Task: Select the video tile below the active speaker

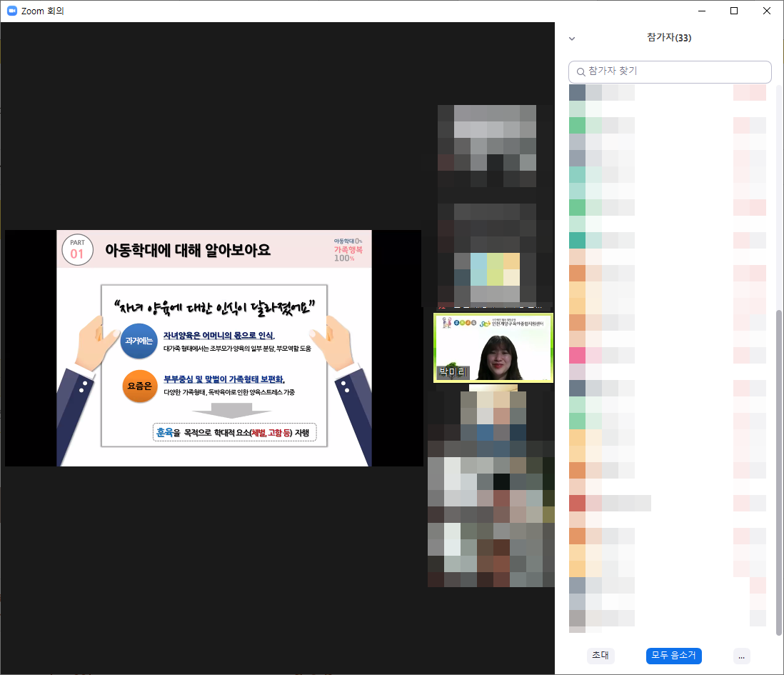Action: 491,486
